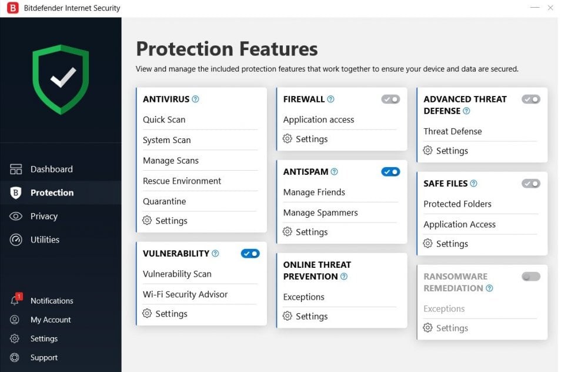Open the Notifications bell icon
Image resolution: width=588 pixels, height=372 pixels.
tap(15, 300)
